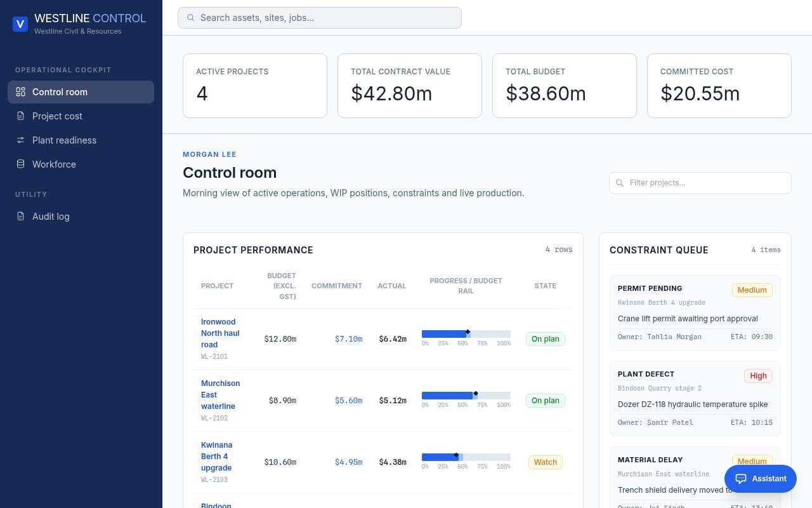Click the Assistant chat bubble icon
The height and width of the screenshot is (508, 812).
[740, 479]
